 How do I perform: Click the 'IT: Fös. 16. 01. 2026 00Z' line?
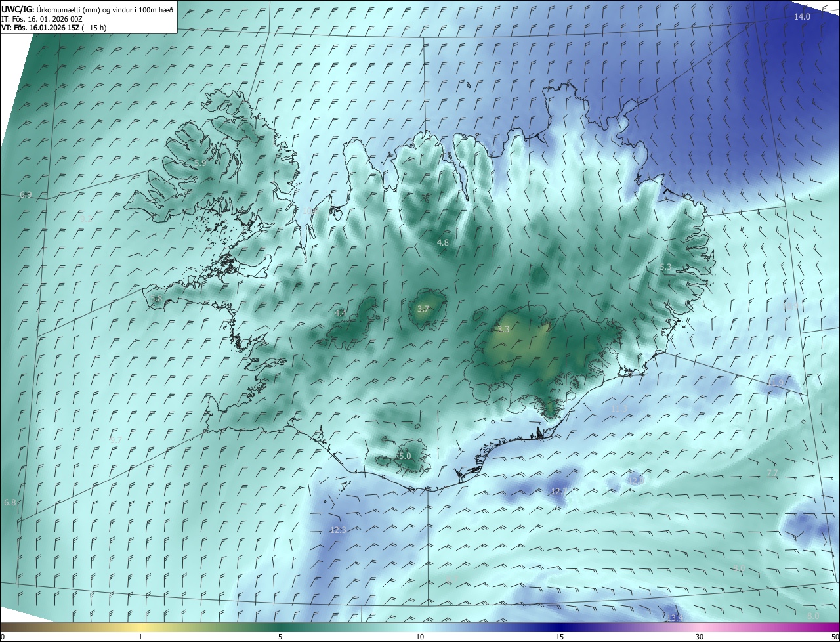click(42, 18)
